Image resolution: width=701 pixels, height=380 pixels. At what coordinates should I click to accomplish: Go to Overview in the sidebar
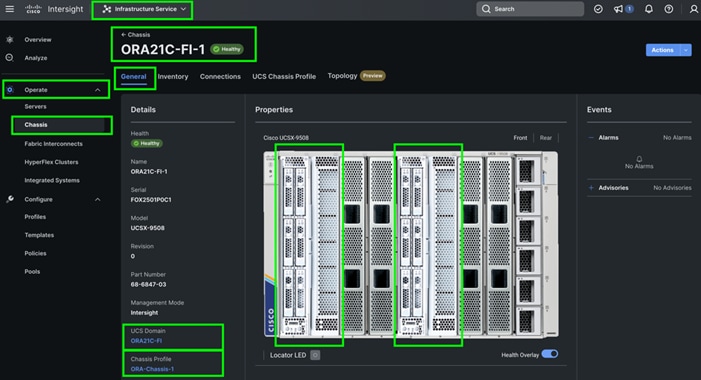[x=38, y=40]
